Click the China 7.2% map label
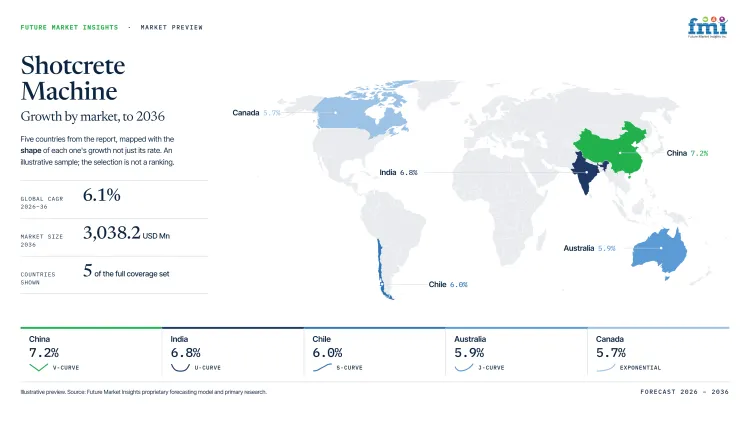The image size is (750, 421). click(x=687, y=153)
